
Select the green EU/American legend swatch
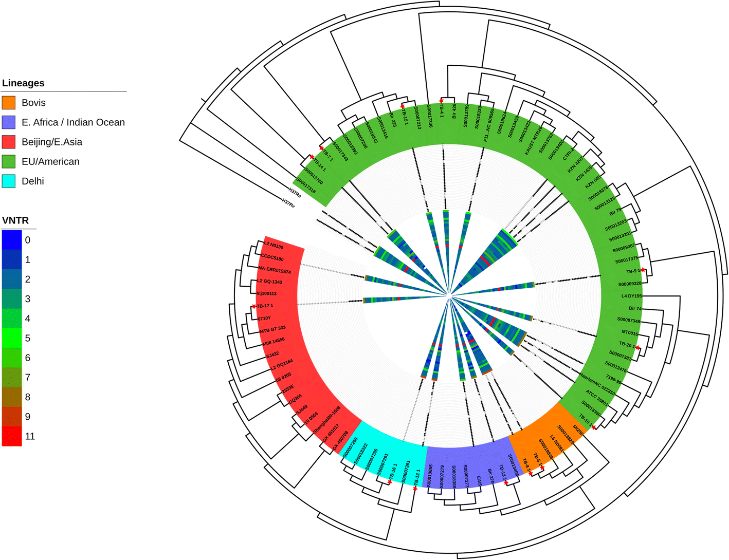[x=9, y=161]
